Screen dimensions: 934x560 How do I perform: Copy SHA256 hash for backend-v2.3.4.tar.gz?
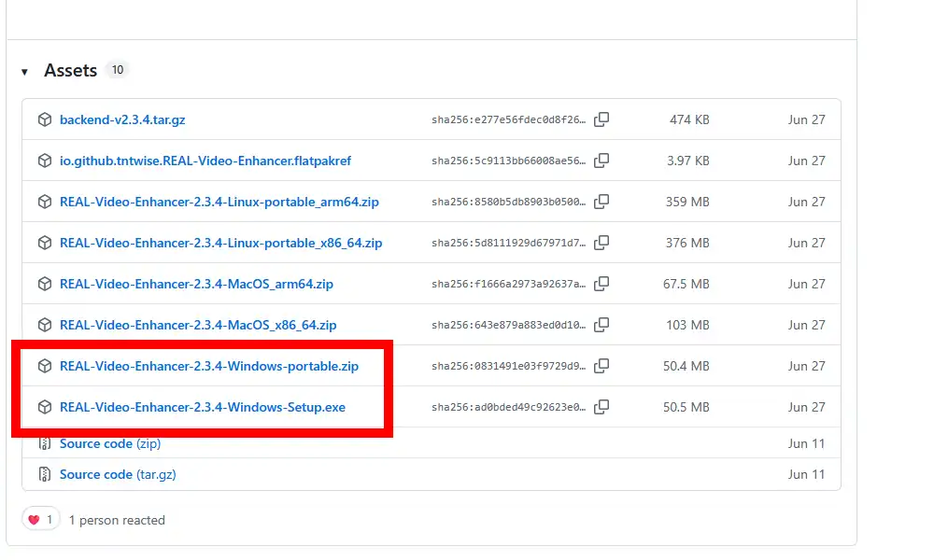pos(601,119)
